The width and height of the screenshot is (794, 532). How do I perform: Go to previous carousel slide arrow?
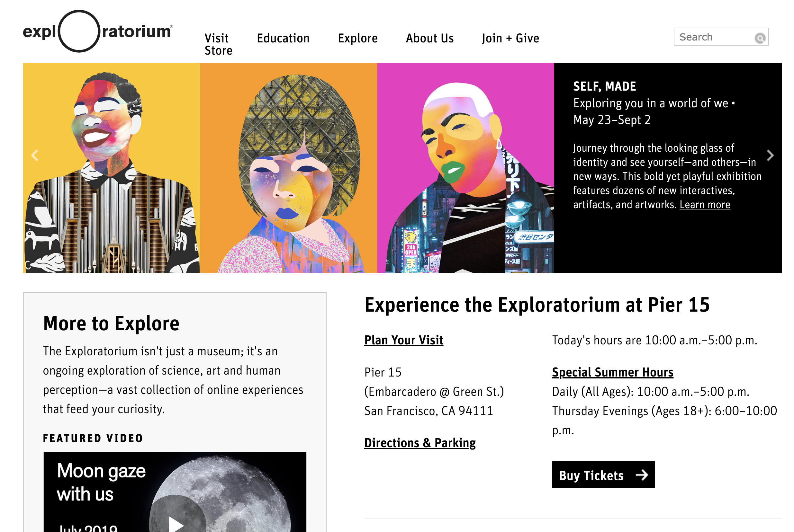pyautogui.click(x=35, y=155)
